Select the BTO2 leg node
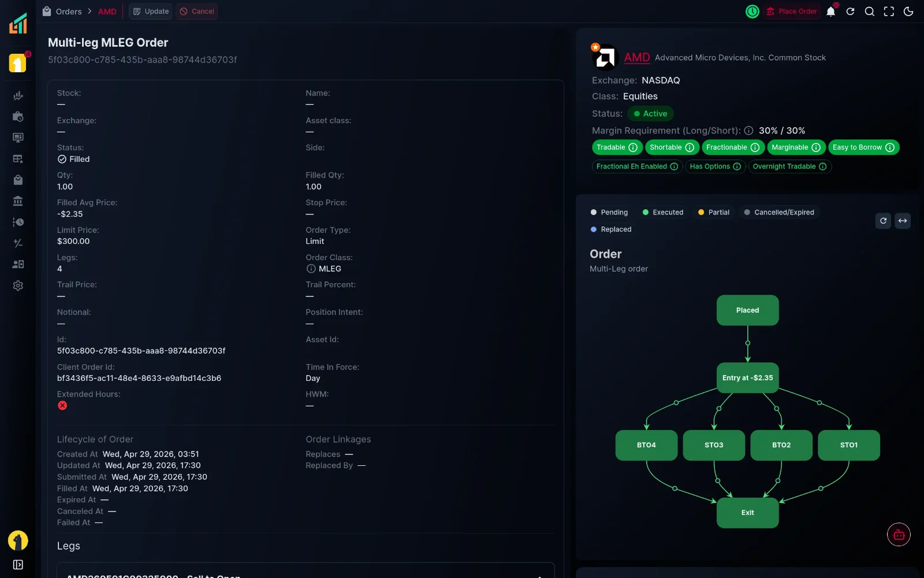 [x=781, y=445]
